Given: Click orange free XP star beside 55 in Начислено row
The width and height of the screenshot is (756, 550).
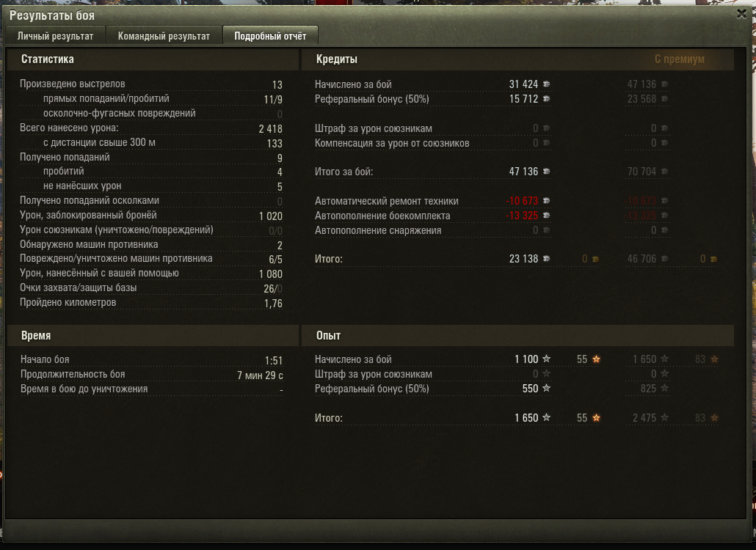Looking at the screenshot, I should point(597,359).
